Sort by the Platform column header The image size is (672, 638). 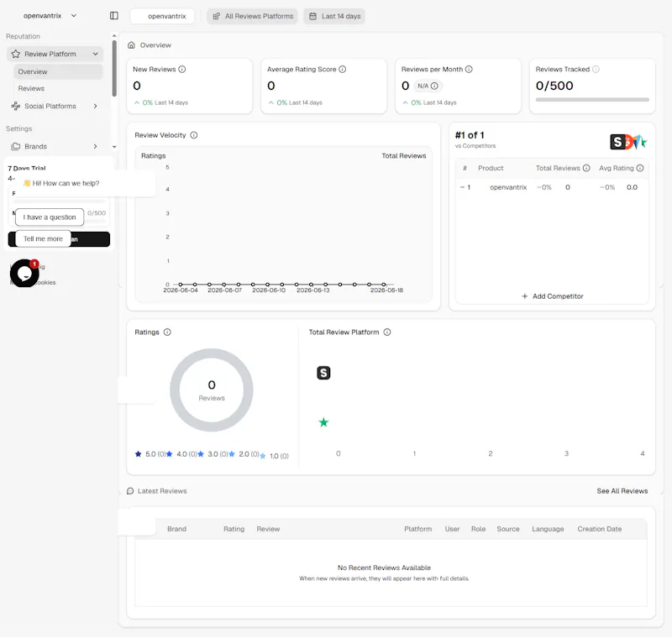(417, 529)
